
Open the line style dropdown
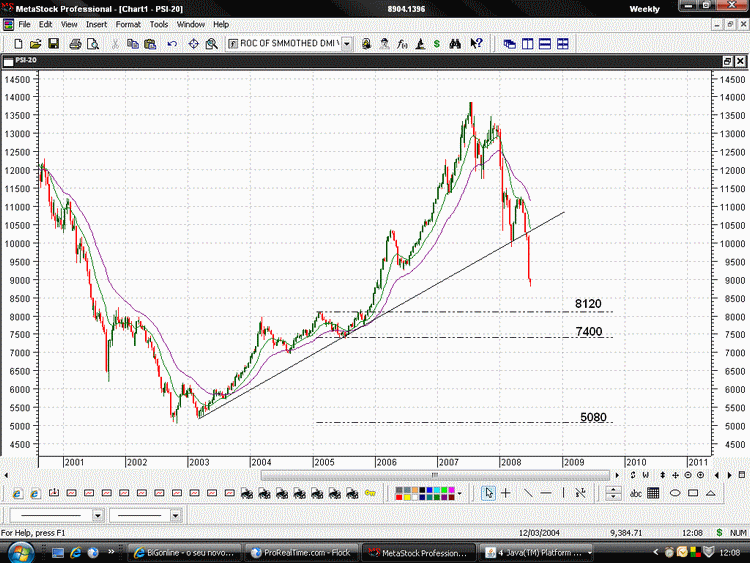coord(98,515)
